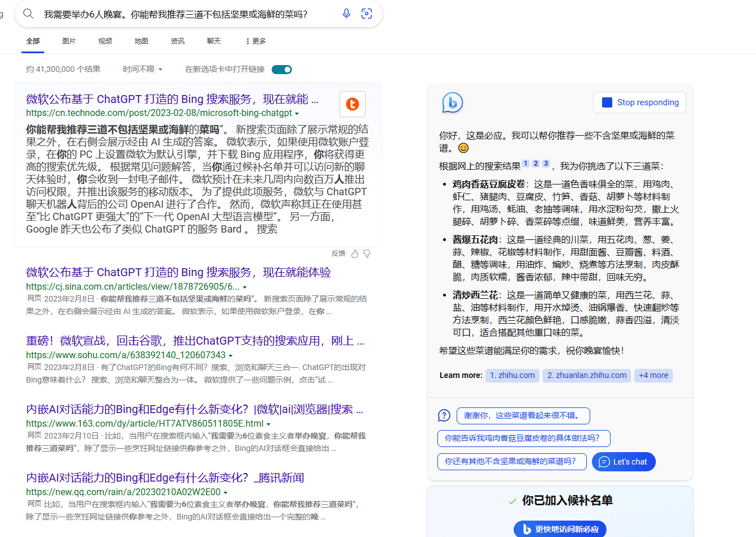Screen dimensions: 756x537
Task: Expand dropdown arrow next to sohu.com URL
Action: click(230, 355)
